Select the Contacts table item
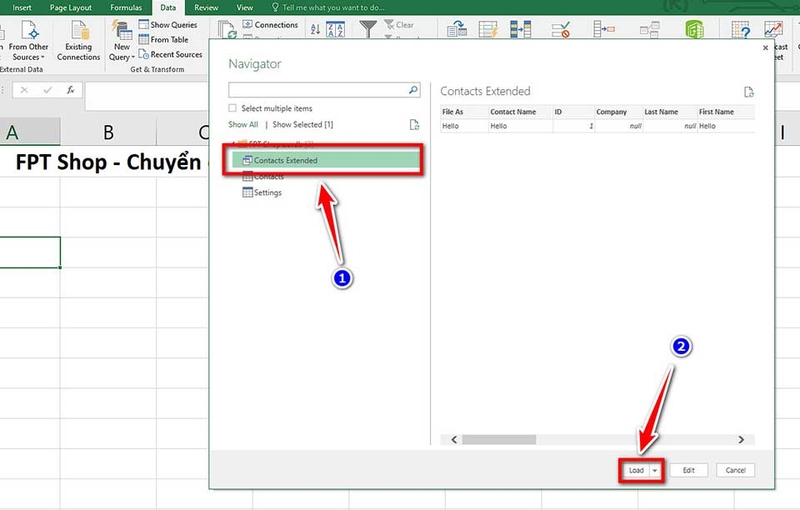 263,176
